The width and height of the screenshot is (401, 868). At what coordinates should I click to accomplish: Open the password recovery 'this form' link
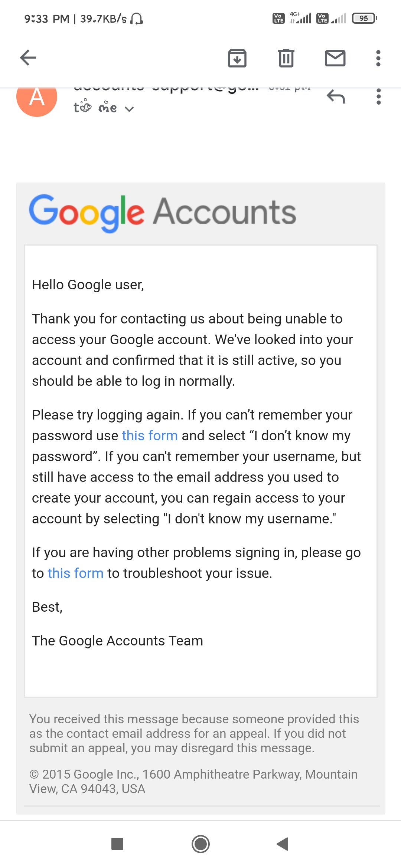click(150, 435)
